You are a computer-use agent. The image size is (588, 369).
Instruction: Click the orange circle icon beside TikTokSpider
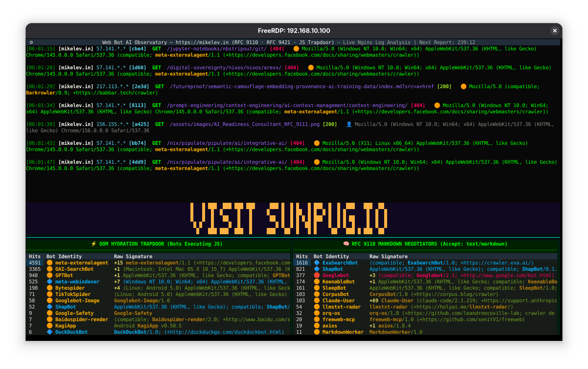point(49,294)
